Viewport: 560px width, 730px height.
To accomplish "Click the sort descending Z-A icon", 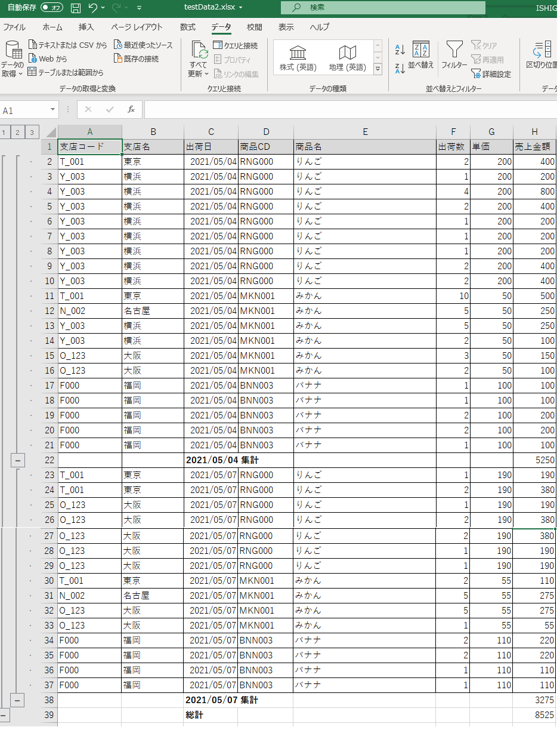I will (400, 68).
